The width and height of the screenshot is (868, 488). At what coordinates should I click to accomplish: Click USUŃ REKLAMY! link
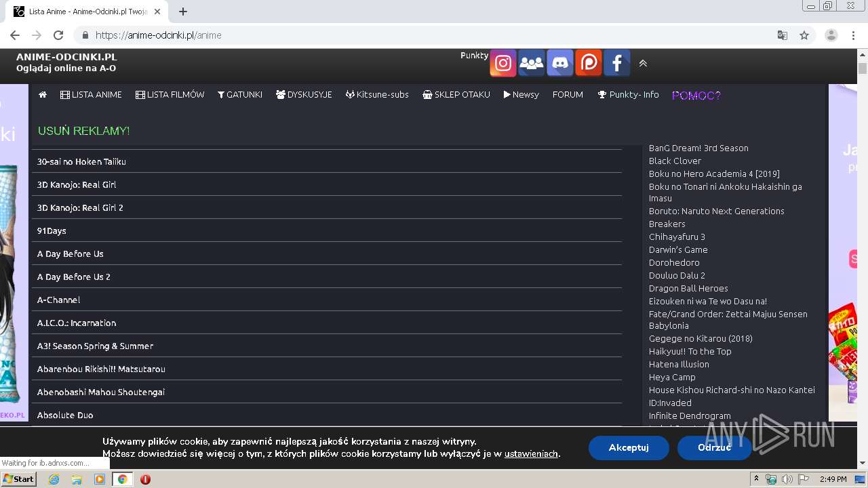tap(83, 131)
